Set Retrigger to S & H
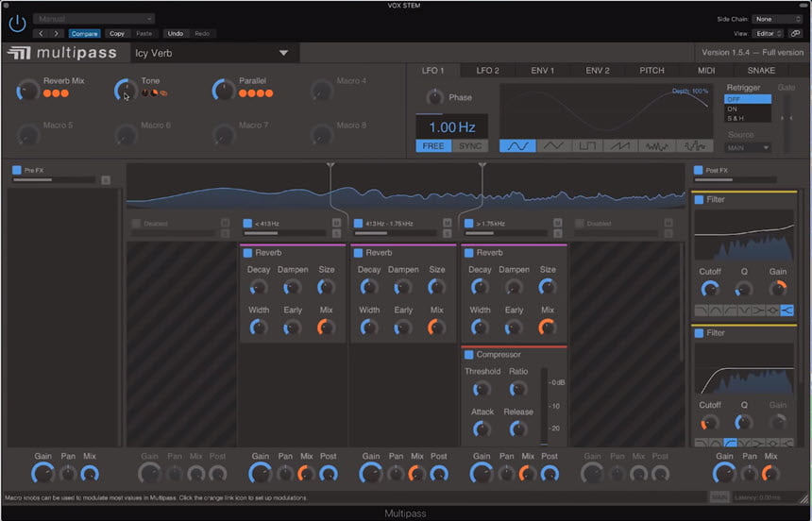Viewport: 812px width, 521px height. coord(747,118)
